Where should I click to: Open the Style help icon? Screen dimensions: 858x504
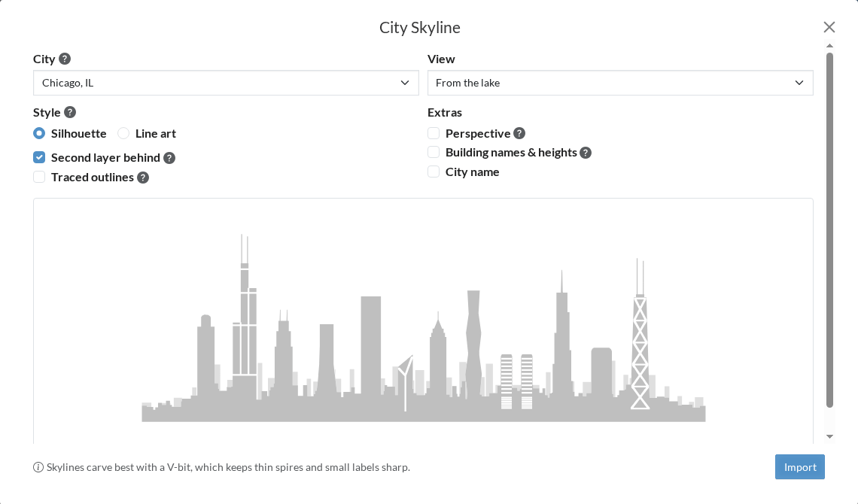(70, 112)
